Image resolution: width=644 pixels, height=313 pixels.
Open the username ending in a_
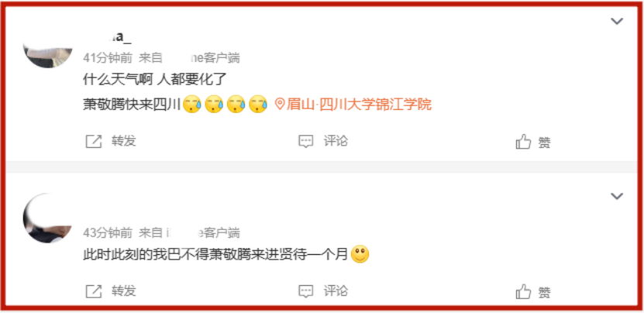click(107, 37)
